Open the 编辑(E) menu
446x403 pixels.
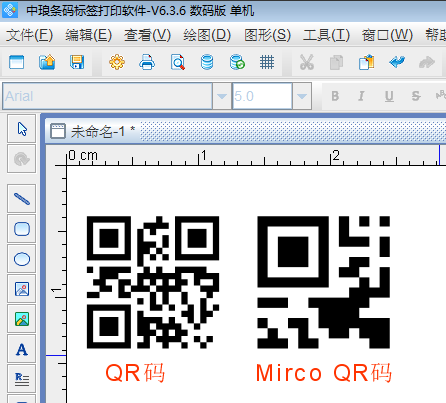click(x=88, y=35)
